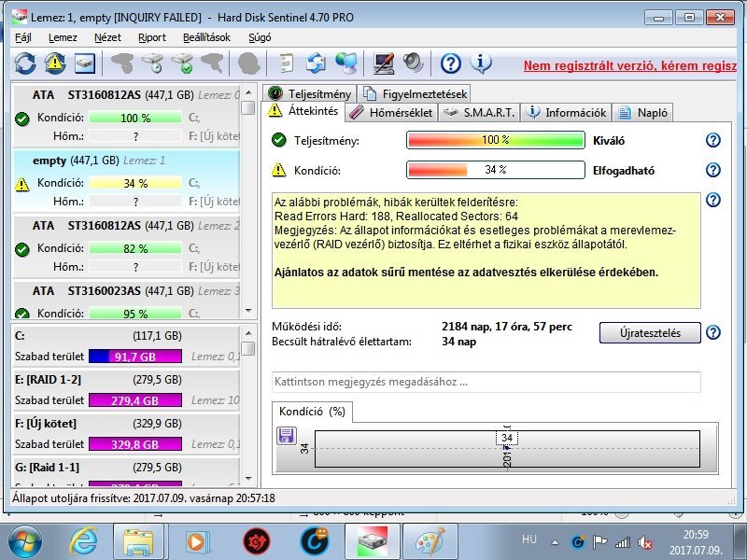Click the fourth greyed disk toolbar icon
Image resolution: width=747 pixels, height=560 pixels.
tap(212, 63)
